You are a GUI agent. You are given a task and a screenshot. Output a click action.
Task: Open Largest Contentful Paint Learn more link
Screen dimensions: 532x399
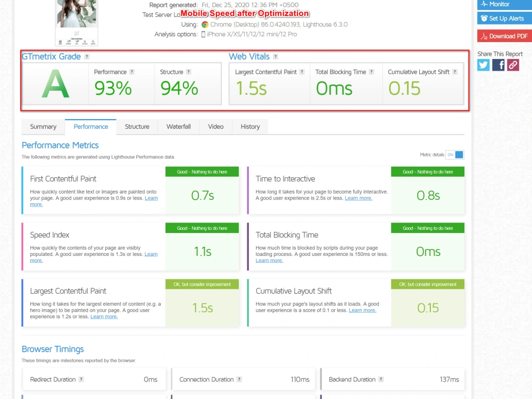pos(104,317)
